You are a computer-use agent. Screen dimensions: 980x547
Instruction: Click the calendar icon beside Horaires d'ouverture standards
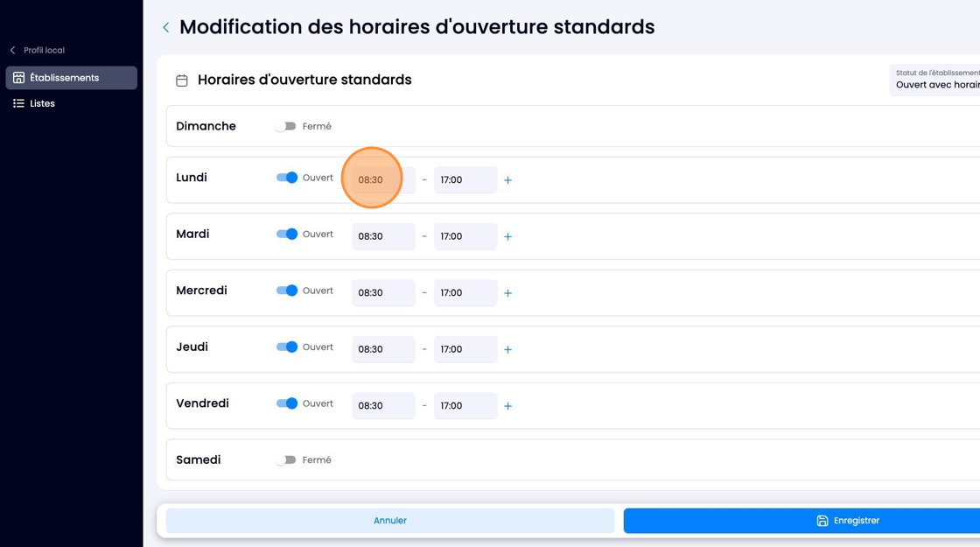point(182,80)
